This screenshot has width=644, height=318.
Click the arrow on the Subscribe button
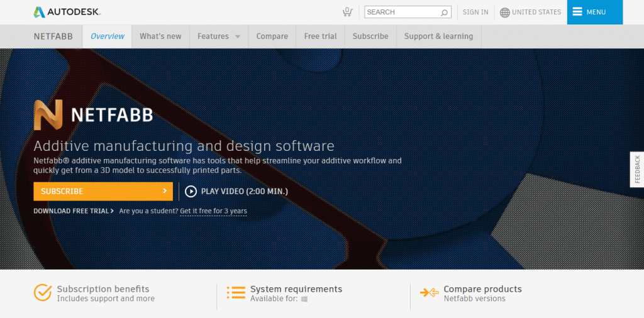[x=165, y=191]
